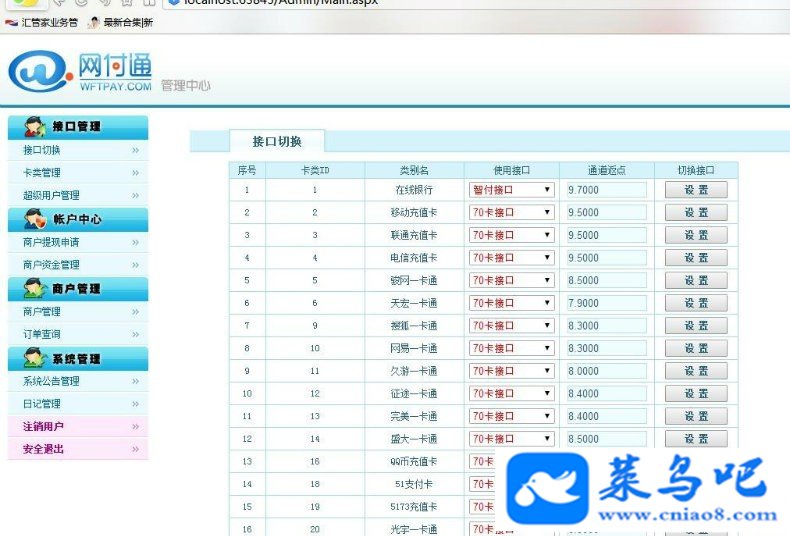Click the rebate field showing 7.9000
This screenshot has width=790, height=536.
tap(607, 303)
